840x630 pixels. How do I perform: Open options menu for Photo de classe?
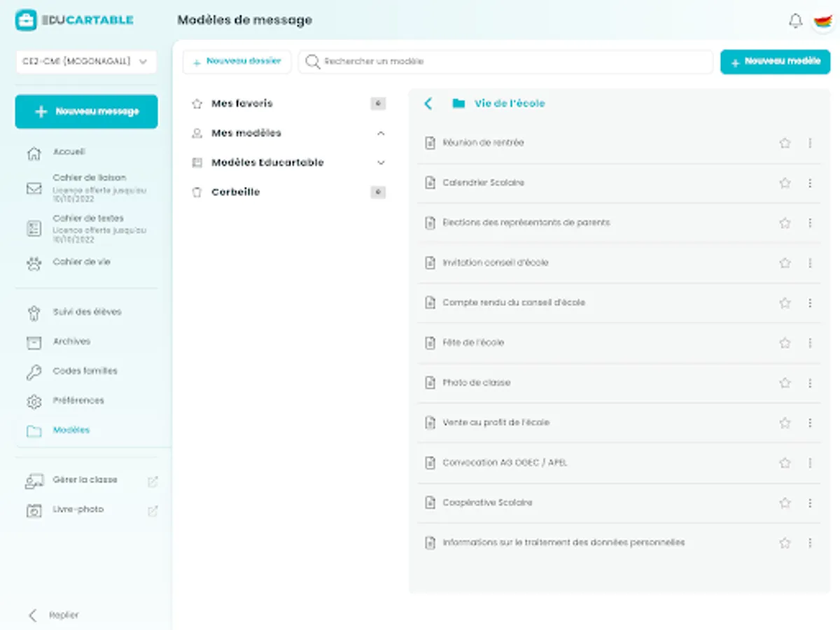pyautogui.click(x=810, y=383)
